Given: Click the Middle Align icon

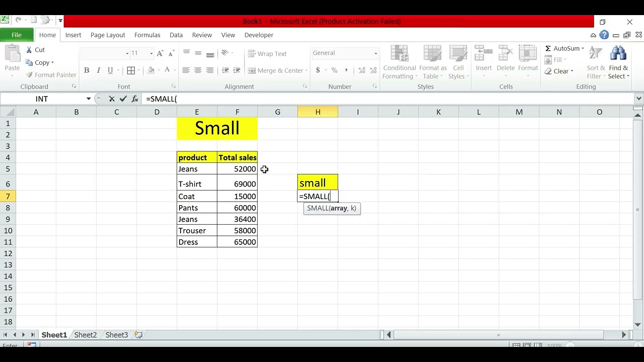Looking at the screenshot, I should click(x=198, y=53).
